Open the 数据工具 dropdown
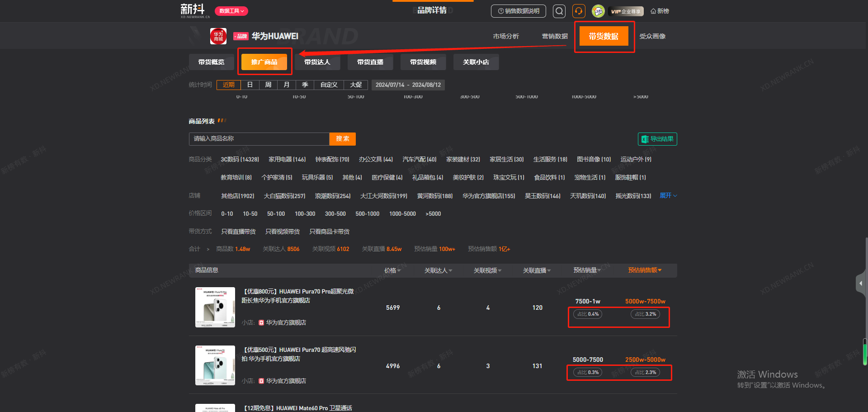This screenshot has width=868, height=412. (231, 11)
